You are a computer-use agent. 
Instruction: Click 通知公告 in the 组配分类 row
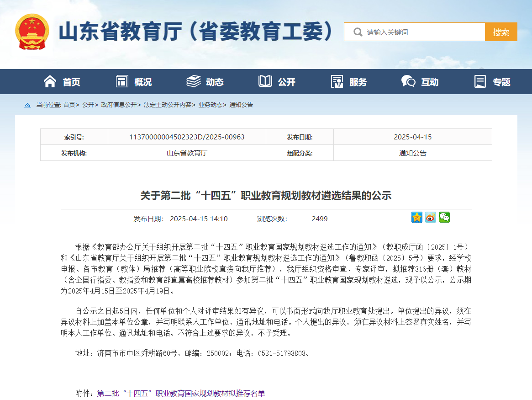click(412, 153)
